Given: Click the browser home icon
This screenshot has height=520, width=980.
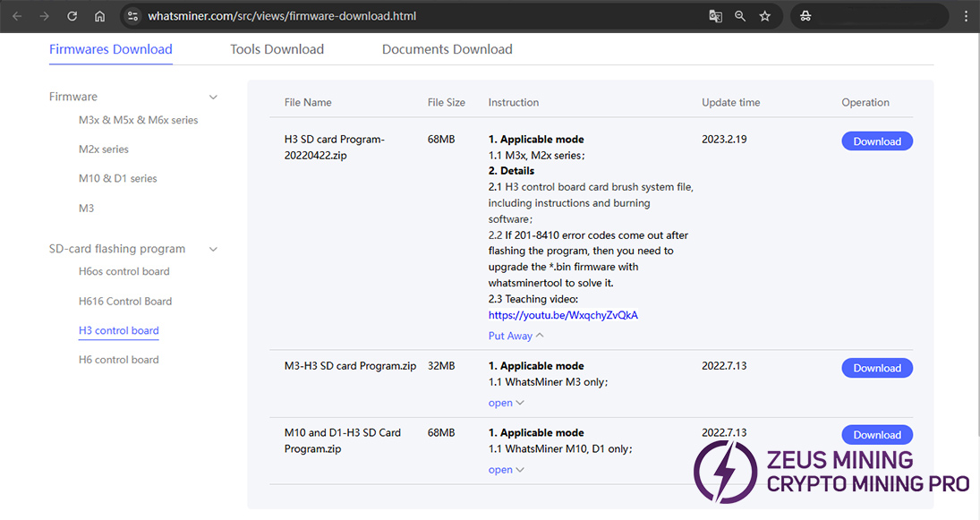Looking at the screenshot, I should pos(99,15).
